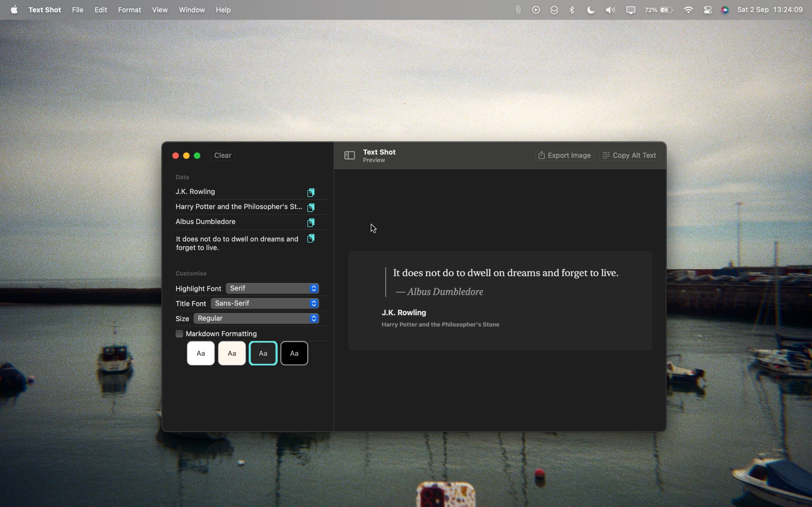Open the File menu
812x507 pixels.
pyautogui.click(x=77, y=10)
